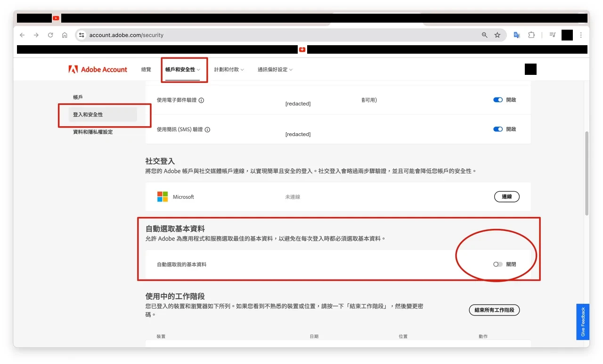Show info for 使用簡訊 (SMS) 驗證
The image size is (603, 364).
[x=207, y=129]
